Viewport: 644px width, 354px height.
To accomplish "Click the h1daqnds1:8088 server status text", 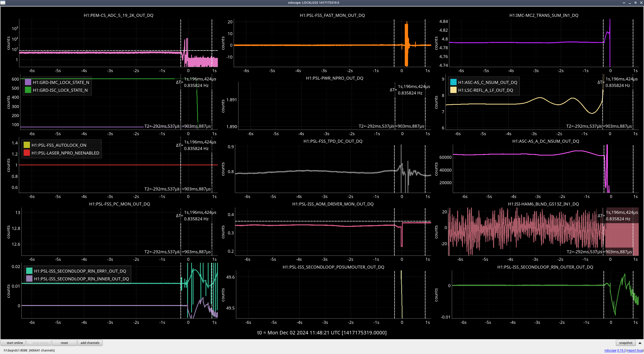I will (29, 350).
